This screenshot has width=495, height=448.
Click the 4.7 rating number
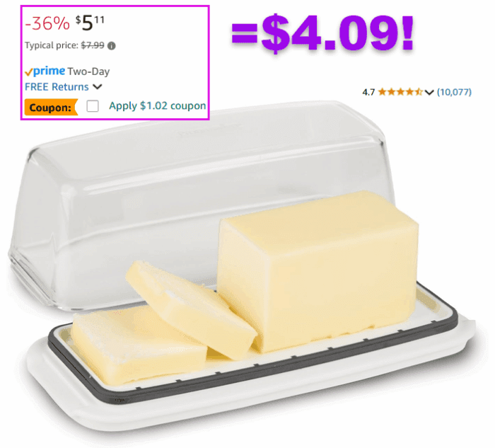[368, 92]
